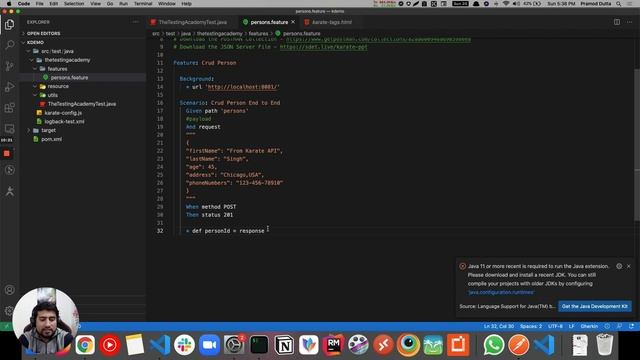Open Terminal from the dock
Viewport: 640px width, 360px height.
[259, 345]
